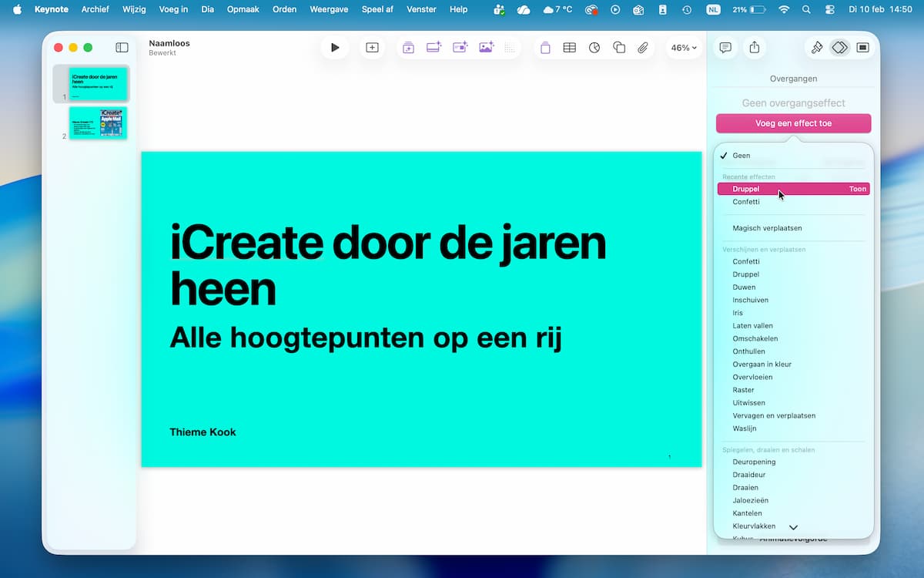Viewport: 924px width, 578px height.
Task: Select slide 2 thumbnail
Action: tap(98, 123)
